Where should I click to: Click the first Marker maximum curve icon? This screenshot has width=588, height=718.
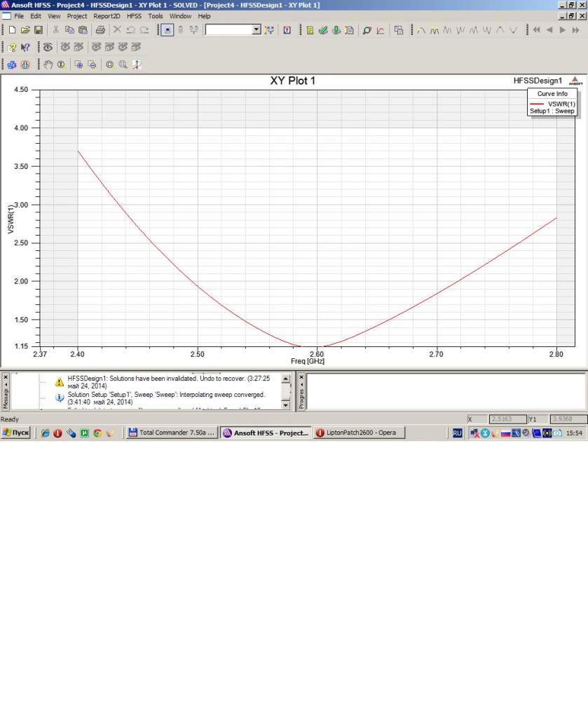421,30
